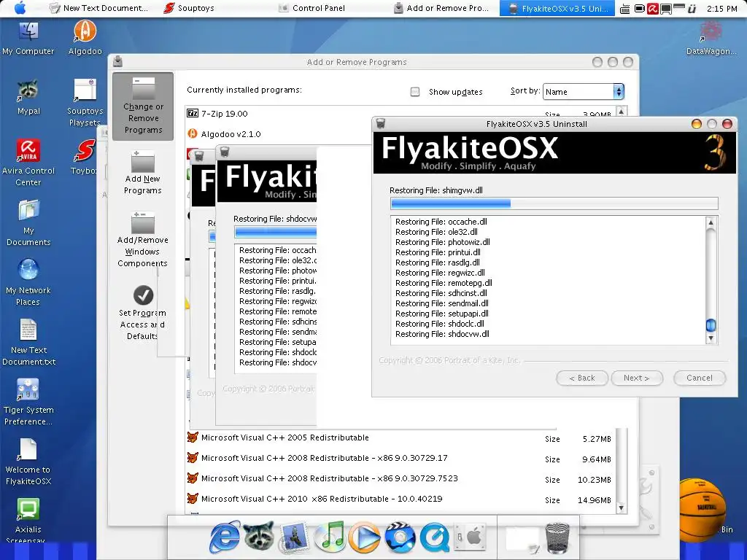Open iTunes music note dock icon
Viewport: 747px width, 560px height.
coord(330,536)
